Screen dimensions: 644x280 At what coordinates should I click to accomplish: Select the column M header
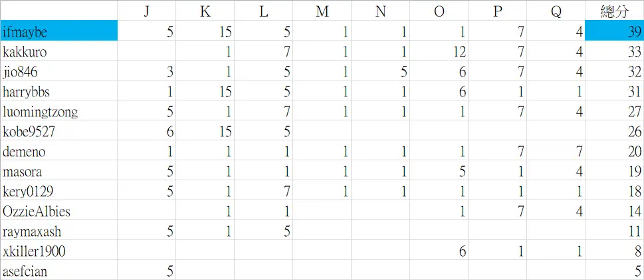coord(322,11)
